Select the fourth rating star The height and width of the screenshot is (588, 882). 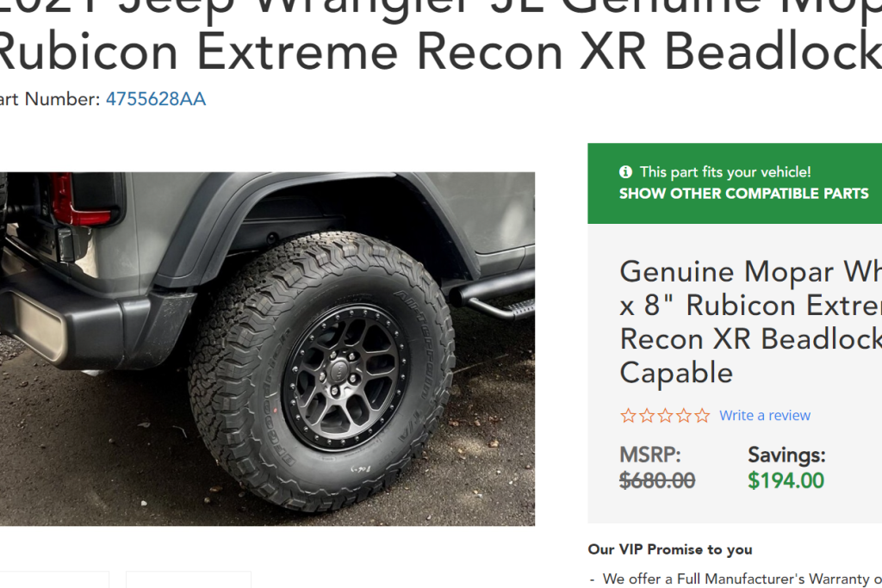[x=684, y=416]
